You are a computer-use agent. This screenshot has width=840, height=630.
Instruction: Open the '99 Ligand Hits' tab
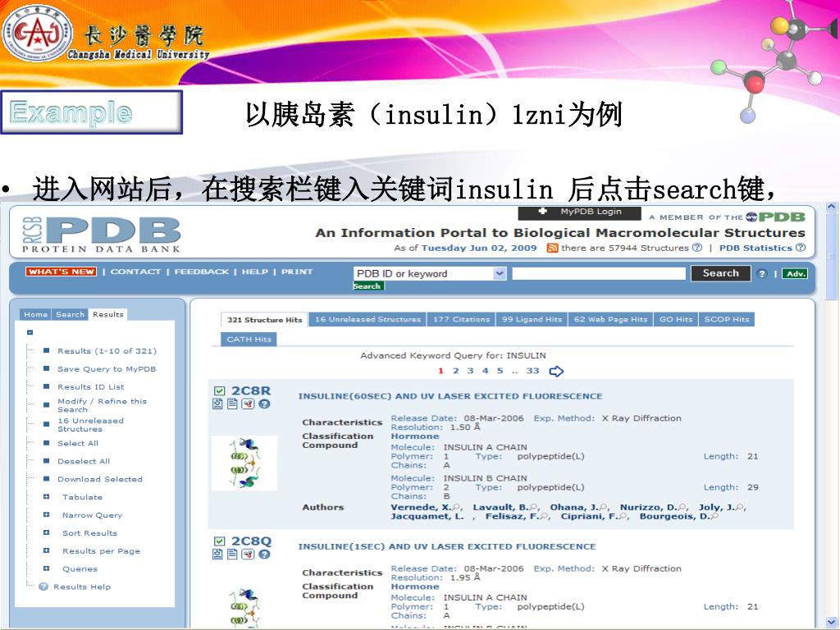pos(532,319)
